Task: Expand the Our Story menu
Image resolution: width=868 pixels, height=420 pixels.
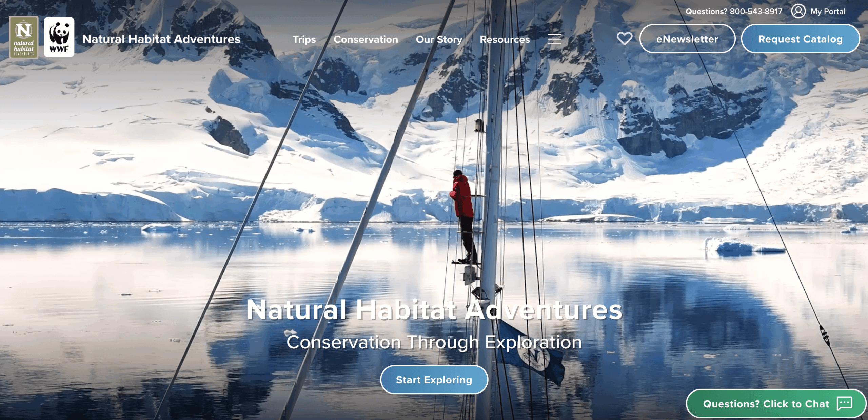Action: tap(439, 39)
